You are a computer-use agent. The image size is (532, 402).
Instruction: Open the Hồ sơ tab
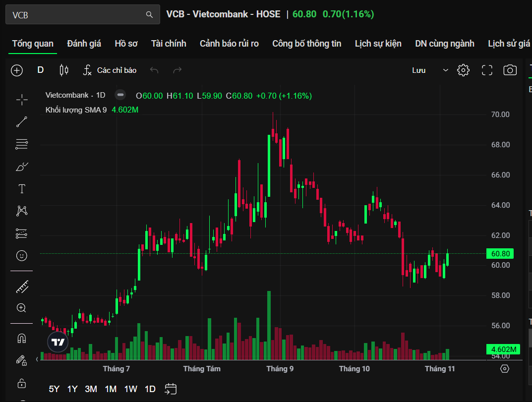126,44
